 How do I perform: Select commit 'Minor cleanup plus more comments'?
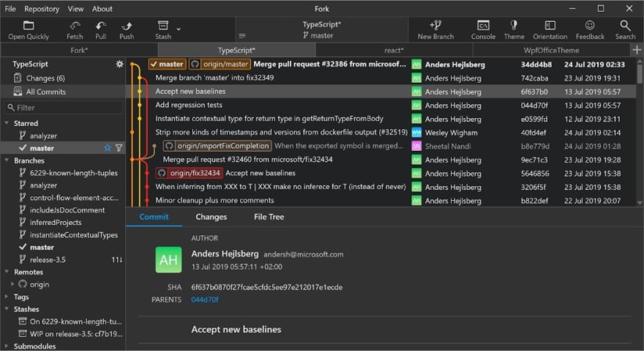pos(381,200)
